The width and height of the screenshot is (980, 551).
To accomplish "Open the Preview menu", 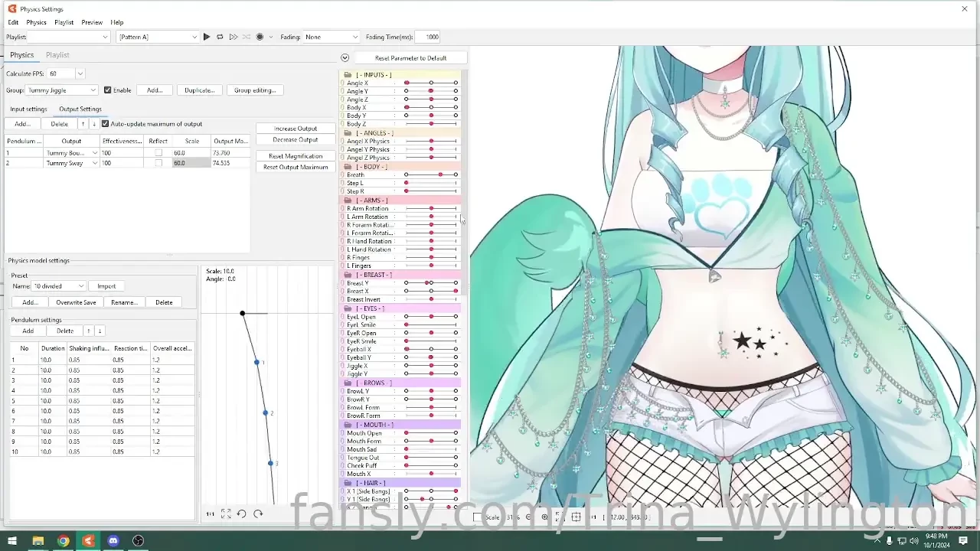I will (x=91, y=22).
